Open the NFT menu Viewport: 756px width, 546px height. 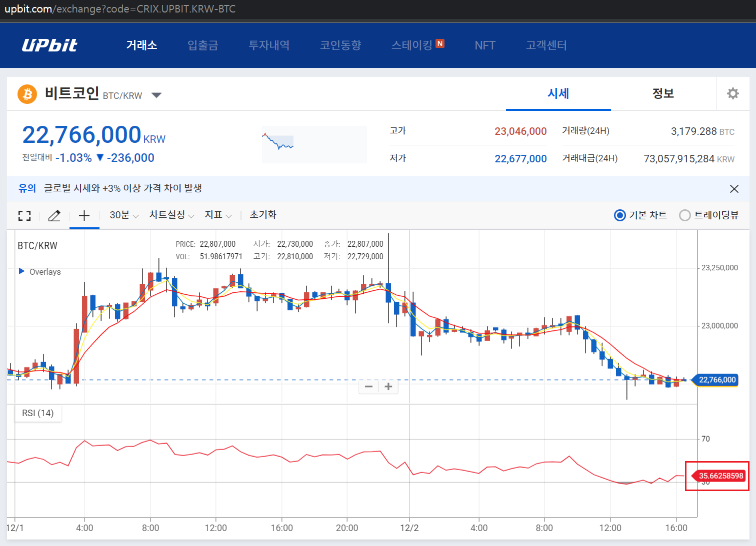point(485,45)
